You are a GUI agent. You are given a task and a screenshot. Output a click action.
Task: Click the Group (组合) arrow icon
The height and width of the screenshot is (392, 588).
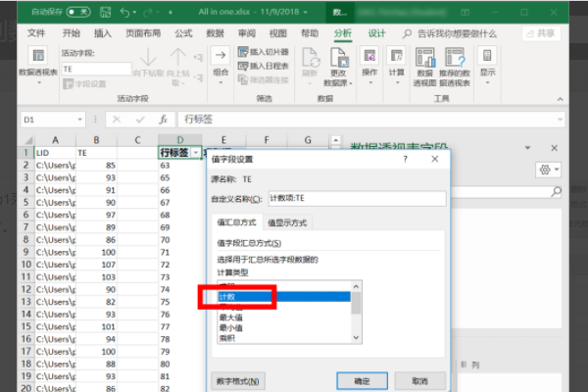[220, 56]
